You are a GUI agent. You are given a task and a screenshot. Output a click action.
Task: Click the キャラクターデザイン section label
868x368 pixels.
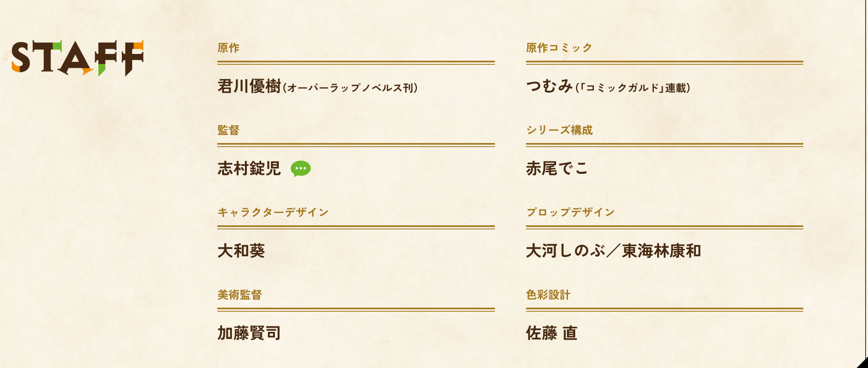click(273, 212)
